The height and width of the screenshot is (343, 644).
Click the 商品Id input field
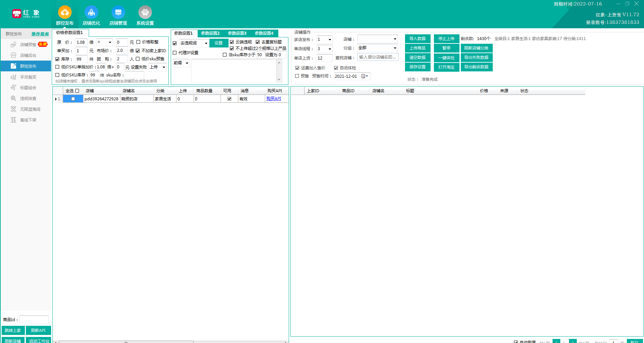[34, 319]
